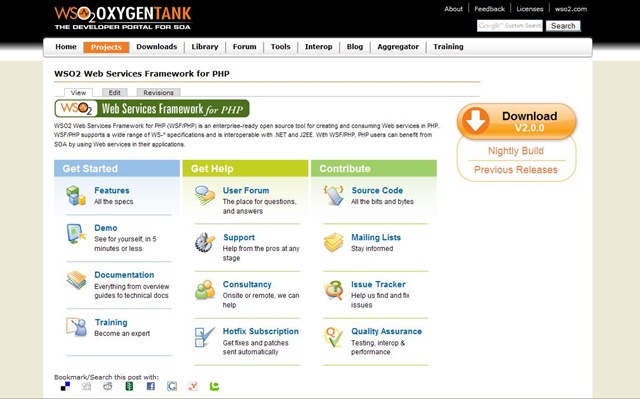Viewport: 640px width, 399px height.
Task: Open the Source Code link
Action: point(377,190)
